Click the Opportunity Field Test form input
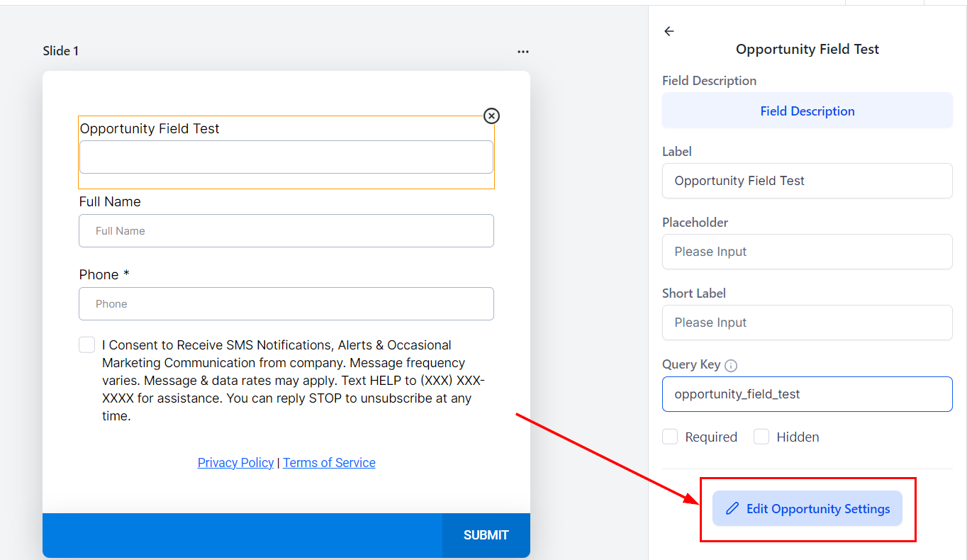This screenshot has height=560, width=967. 286,157
